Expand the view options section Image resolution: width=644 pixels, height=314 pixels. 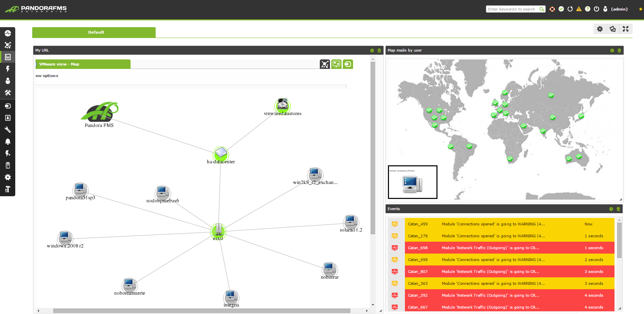tap(47, 76)
